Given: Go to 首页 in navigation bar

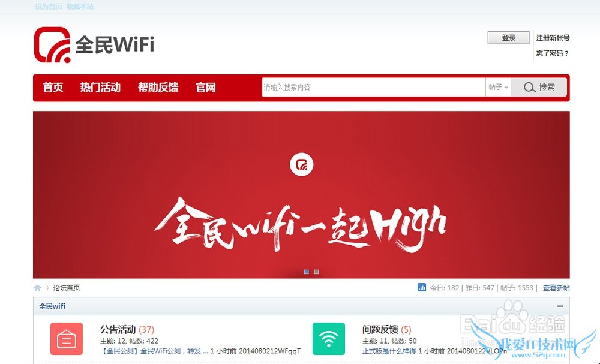Looking at the screenshot, I should coord(53,88).
